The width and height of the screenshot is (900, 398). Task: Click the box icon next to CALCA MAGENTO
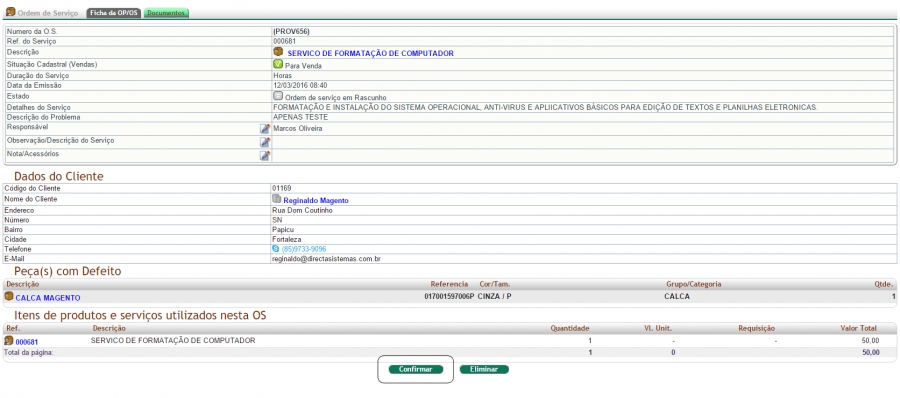9,296
